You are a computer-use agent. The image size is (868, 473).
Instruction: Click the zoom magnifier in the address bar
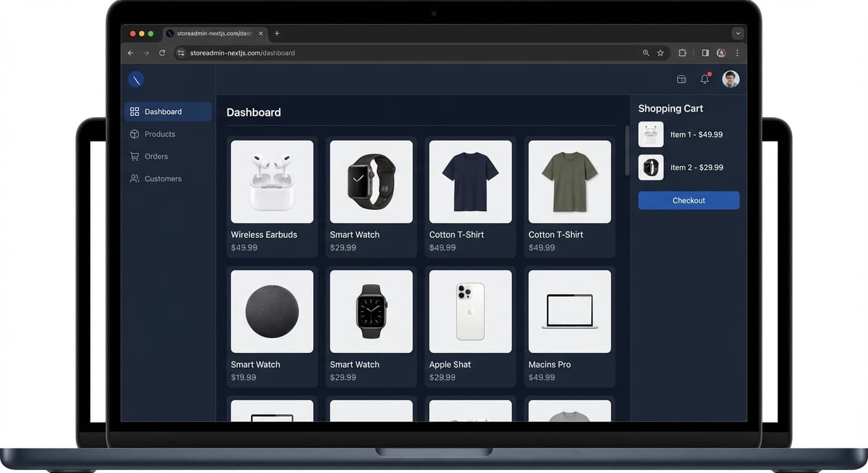point(646,53)
